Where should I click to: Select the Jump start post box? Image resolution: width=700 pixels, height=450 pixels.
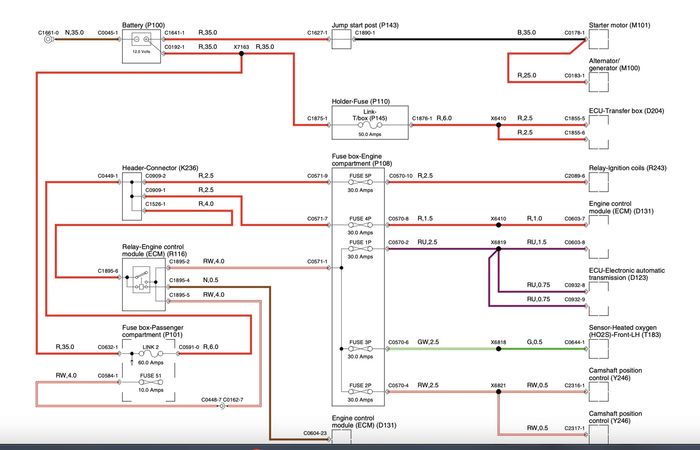342,39
